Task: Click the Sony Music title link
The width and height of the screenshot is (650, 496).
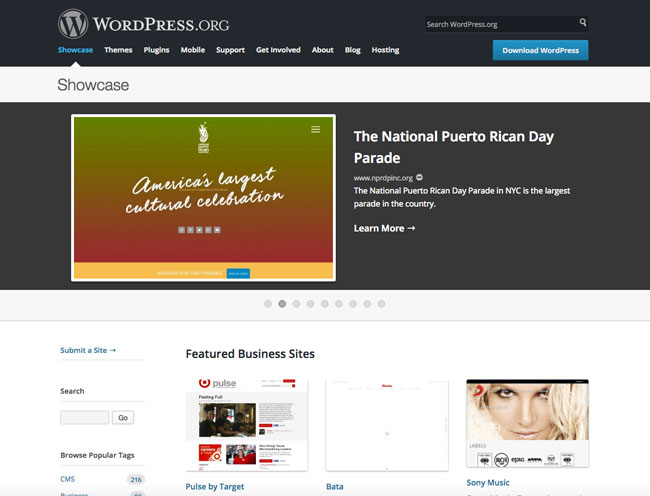Action: (488, 483)
